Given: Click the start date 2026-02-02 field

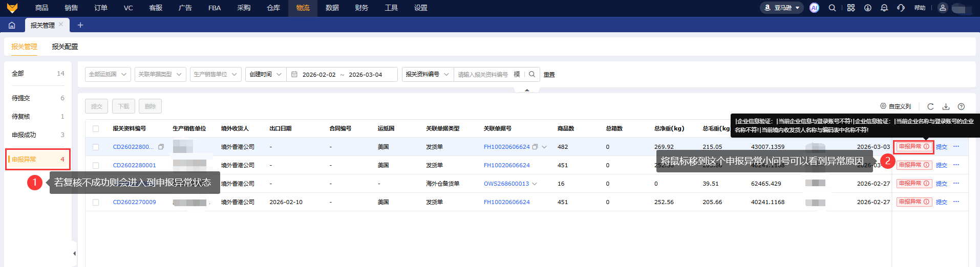Looking at the screenshot, I should pos(319,75).
